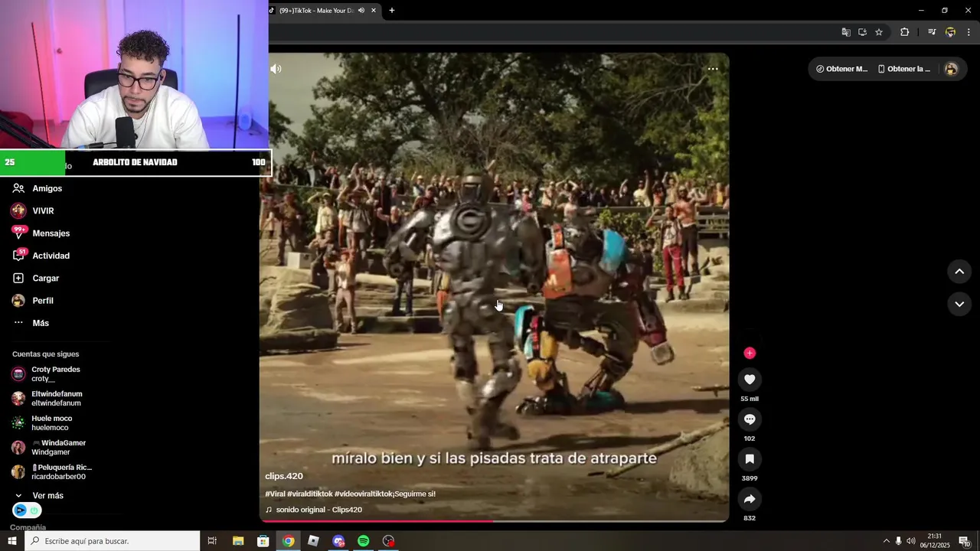Like the video with the heart icon
The width and height of the screenshot is (980, 551).
click(x=750, y=379)
